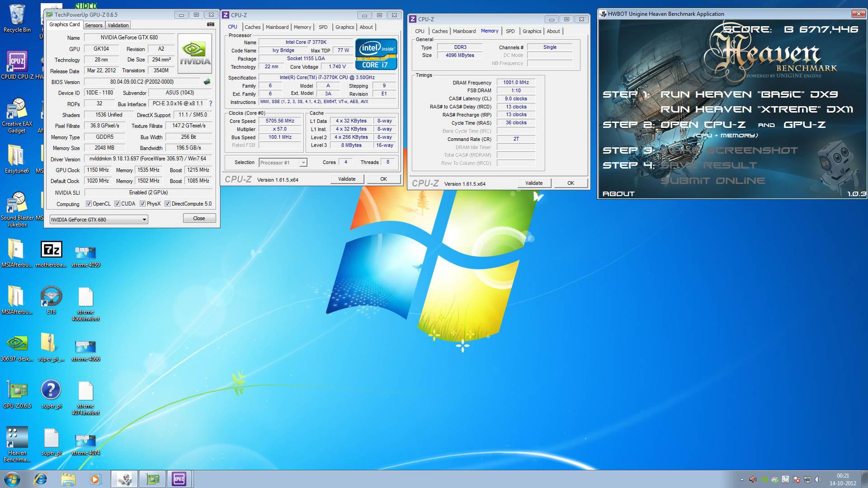Click the Bus Interface question mark icon
868x488 pixels.
pyautogui.click(x=210, y=103)
